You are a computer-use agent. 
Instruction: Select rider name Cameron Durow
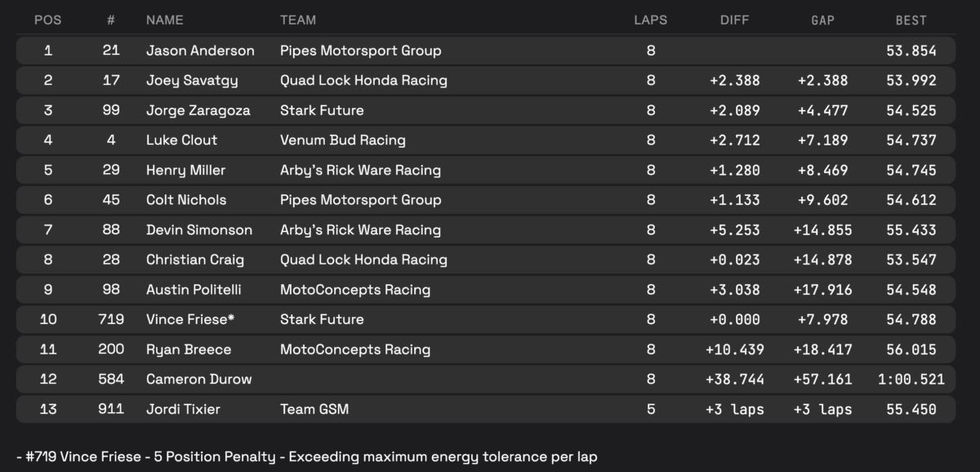[198, 379]
